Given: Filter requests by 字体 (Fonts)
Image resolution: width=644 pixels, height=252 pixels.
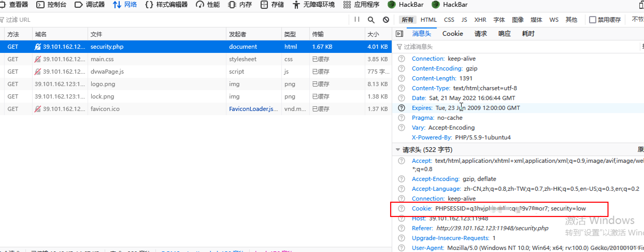Looking at the screenshot, I should coord(499,20).
